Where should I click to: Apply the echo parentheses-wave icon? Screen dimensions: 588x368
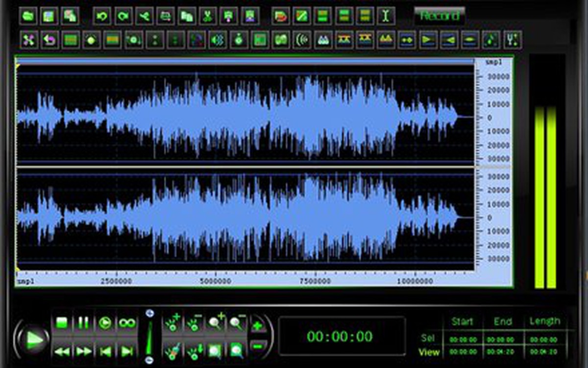pyautogui.click(x=302, y=40)
